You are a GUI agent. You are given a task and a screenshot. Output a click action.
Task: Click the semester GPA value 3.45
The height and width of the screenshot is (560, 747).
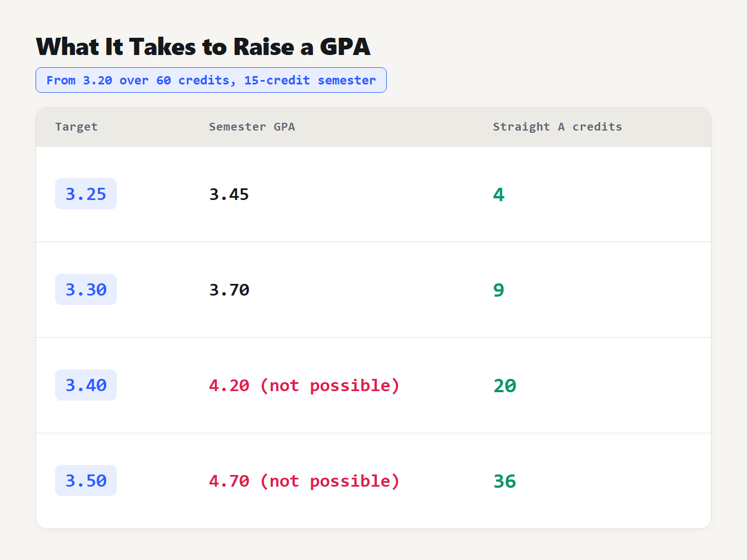click(x=229, y=194)
